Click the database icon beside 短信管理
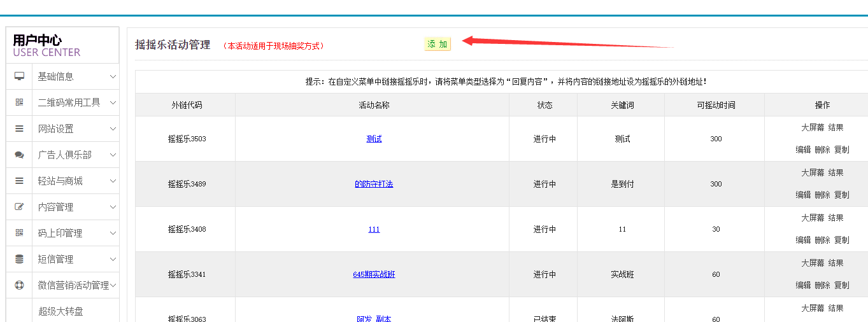868x322 pixels. pyautogui.click(x=19, y=259)
